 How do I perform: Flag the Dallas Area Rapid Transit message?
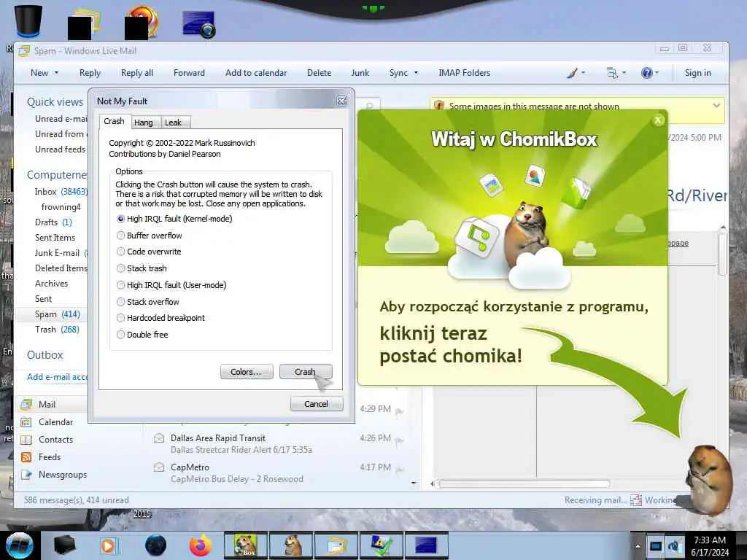[x=399, y=440]
